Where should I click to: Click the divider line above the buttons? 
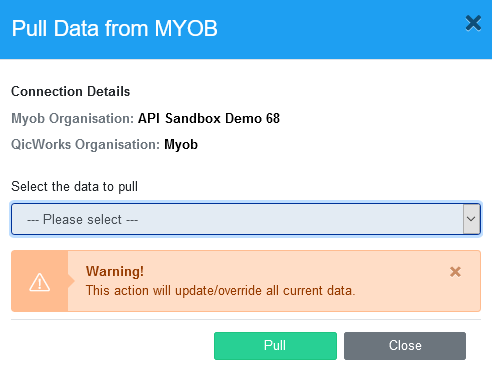click(246, 319)
